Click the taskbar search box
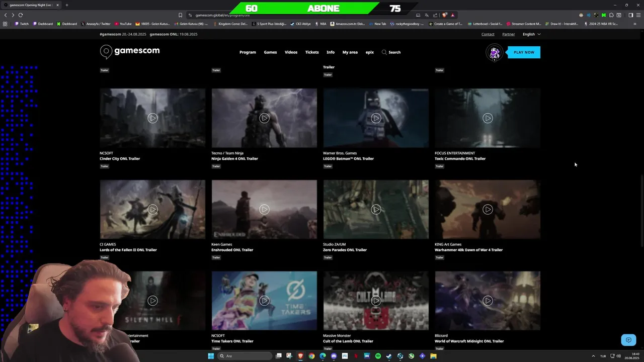This screenshot has height=362, width=644. 245,356
